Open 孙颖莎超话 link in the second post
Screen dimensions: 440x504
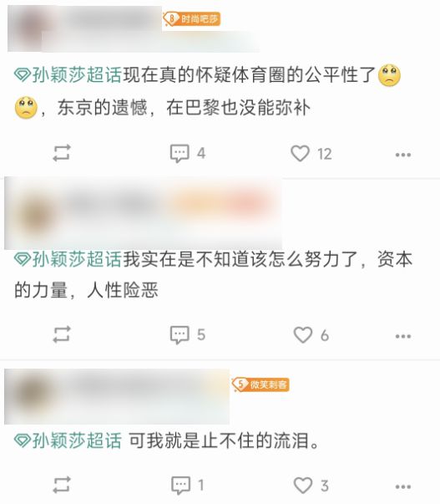68,259
